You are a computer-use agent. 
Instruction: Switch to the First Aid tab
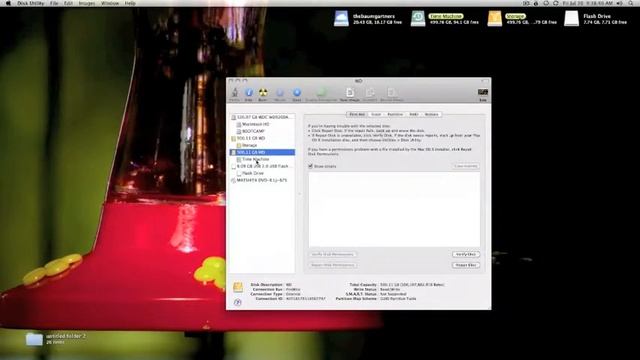click(x=357, y=114)
